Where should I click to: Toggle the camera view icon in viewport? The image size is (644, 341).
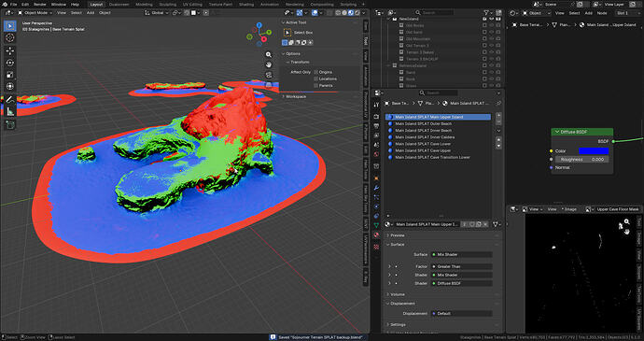click(269, 75)
